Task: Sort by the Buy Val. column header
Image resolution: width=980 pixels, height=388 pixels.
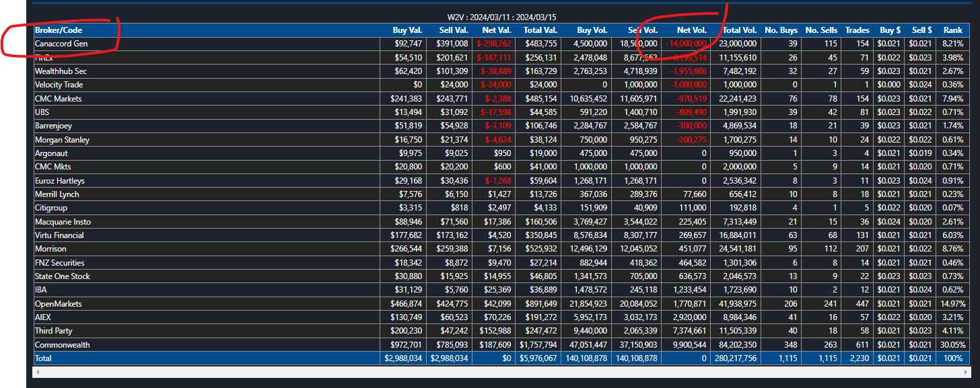Action: pyautogui.click(x=407, y=30)
